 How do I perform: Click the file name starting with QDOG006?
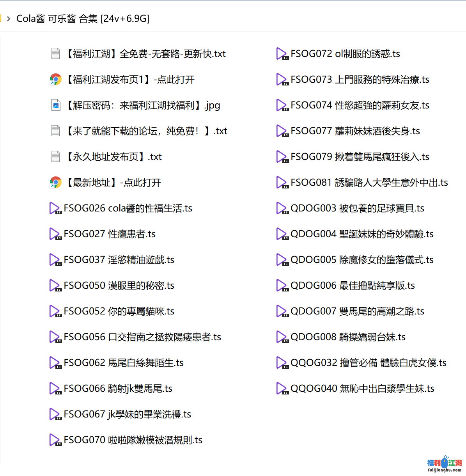[353, 285]
